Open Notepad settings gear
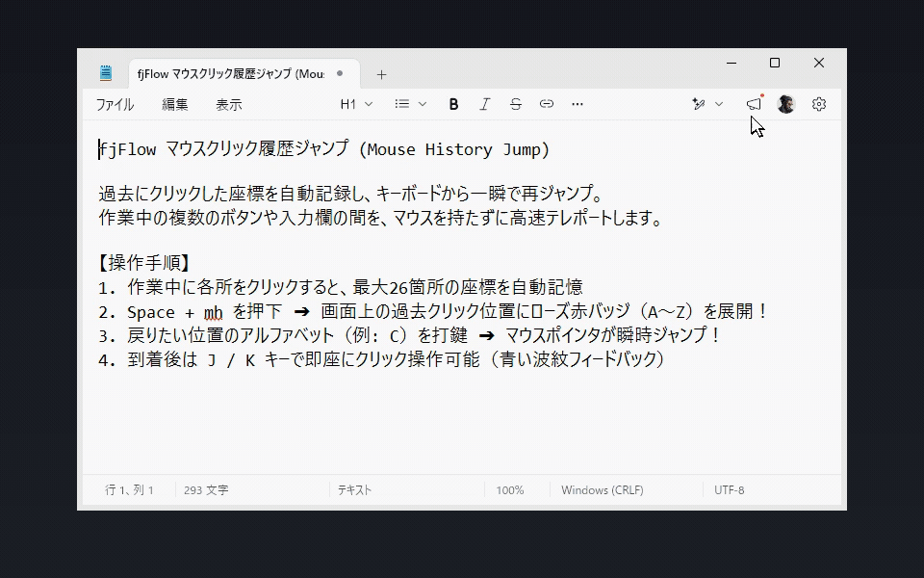 point(818,104)
